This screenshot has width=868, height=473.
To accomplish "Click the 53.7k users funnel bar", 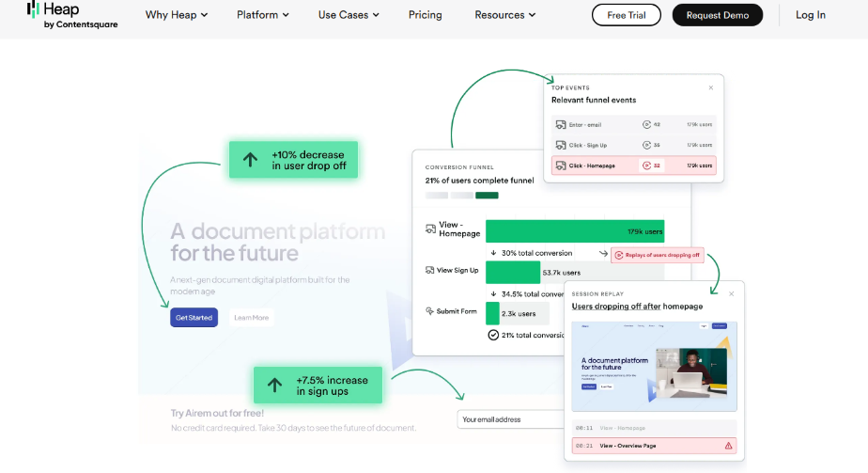I will pos(513,273).
